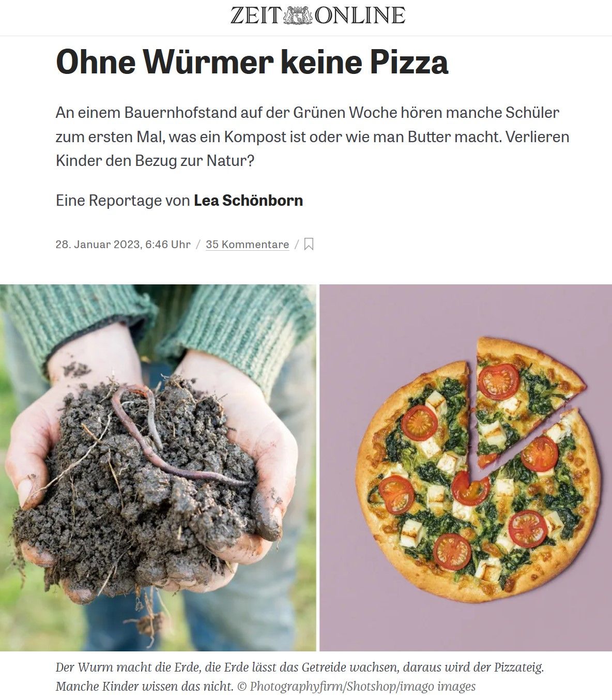Click the text Eine Reportage von

(123, 200)
